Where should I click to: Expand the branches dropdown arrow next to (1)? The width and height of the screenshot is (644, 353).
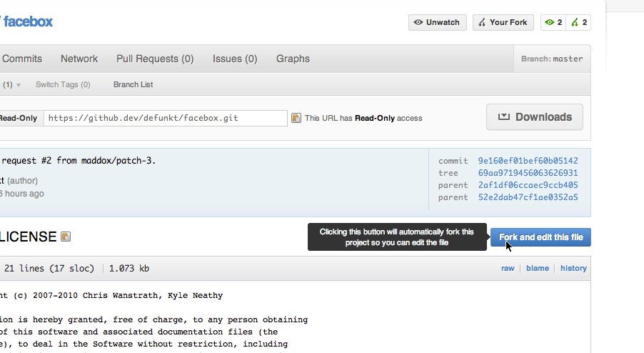point(19,85)
